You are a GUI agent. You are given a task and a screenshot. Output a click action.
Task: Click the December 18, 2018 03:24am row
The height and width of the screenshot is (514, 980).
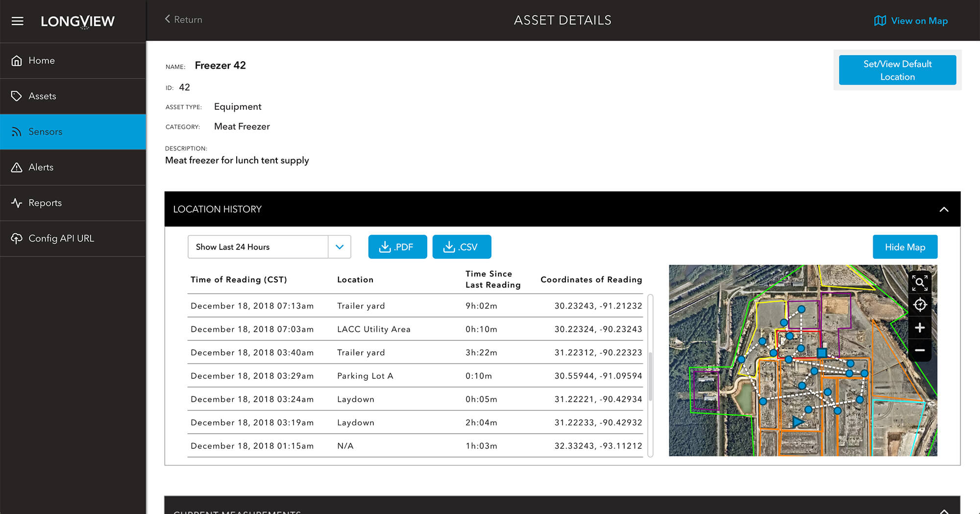coord(415,399)
